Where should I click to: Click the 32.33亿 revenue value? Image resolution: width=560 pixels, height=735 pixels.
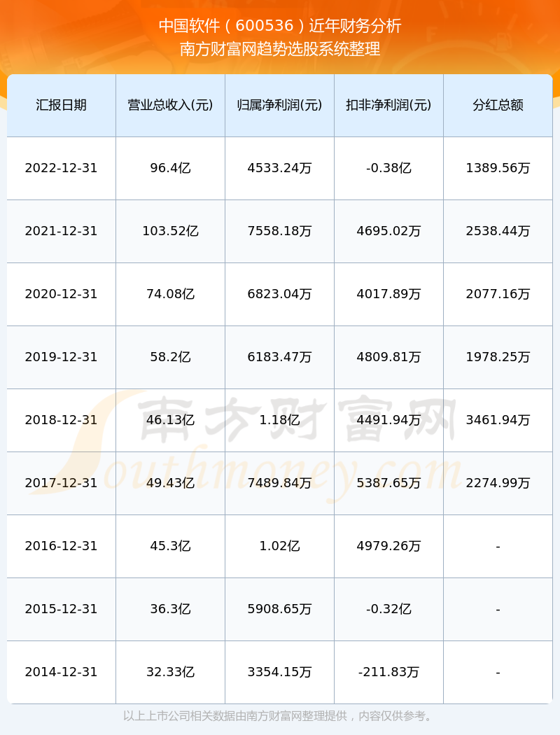tap(171, 672)
